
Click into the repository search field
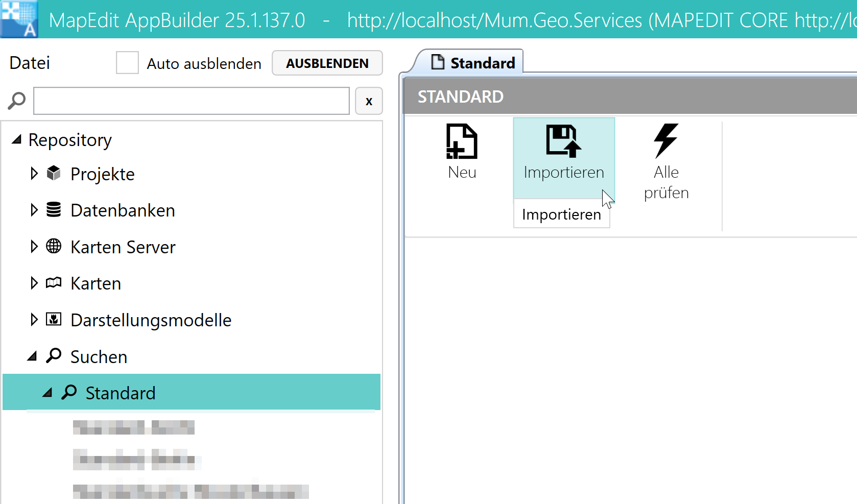click(x=191, y=101)
